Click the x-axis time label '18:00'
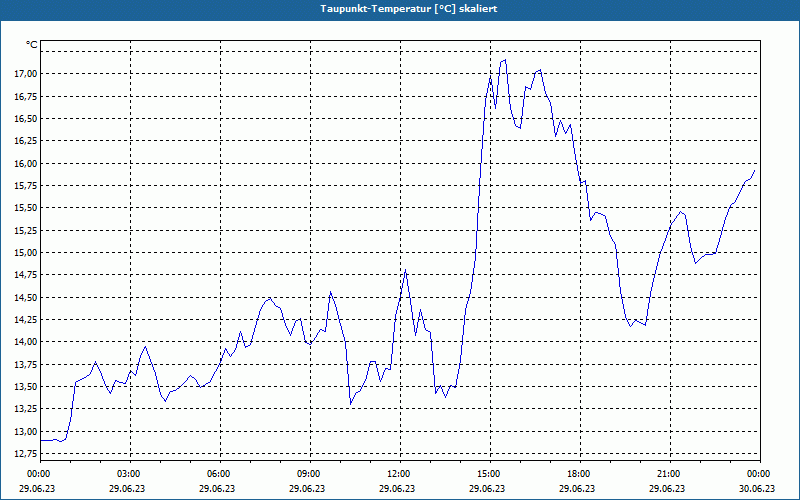This screenshot has width=800, height=500. click(x=580, y=474)
